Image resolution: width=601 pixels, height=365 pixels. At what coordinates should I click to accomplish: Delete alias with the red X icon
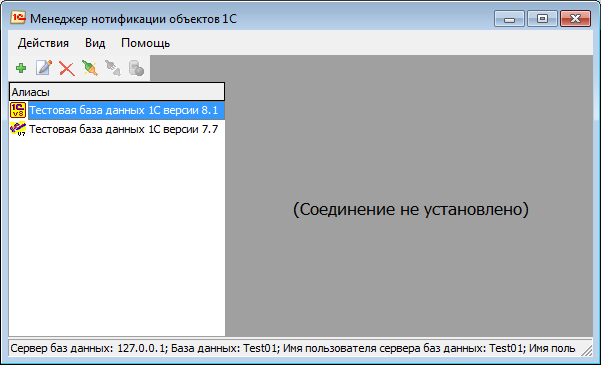[x=67, y=69]
